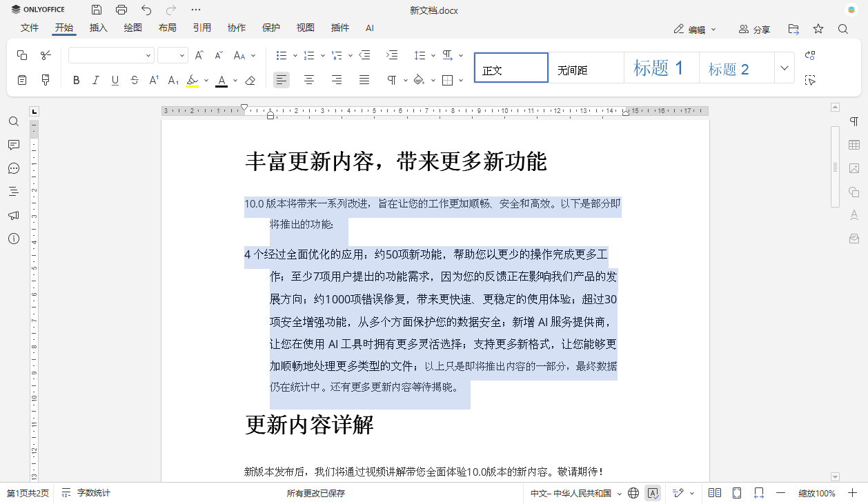Switch to the 插入 tab

[x=99, y=28]
